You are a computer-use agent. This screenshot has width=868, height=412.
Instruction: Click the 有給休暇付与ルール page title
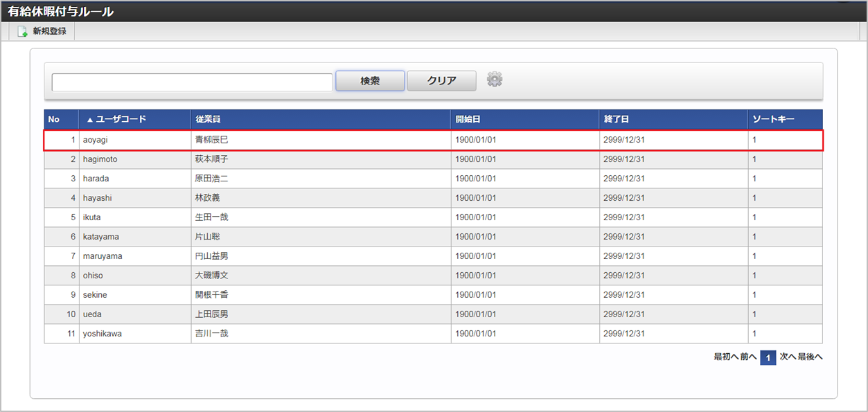click(60, 11)
